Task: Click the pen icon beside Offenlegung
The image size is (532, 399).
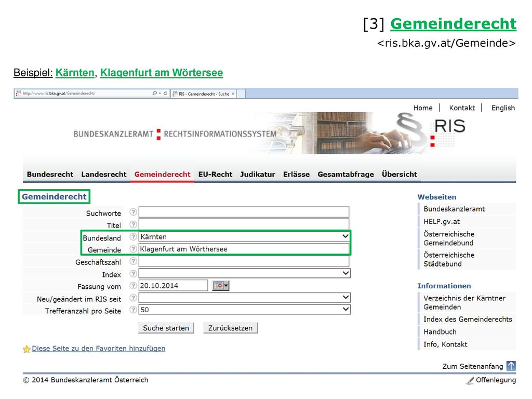Action: point(470,381)
